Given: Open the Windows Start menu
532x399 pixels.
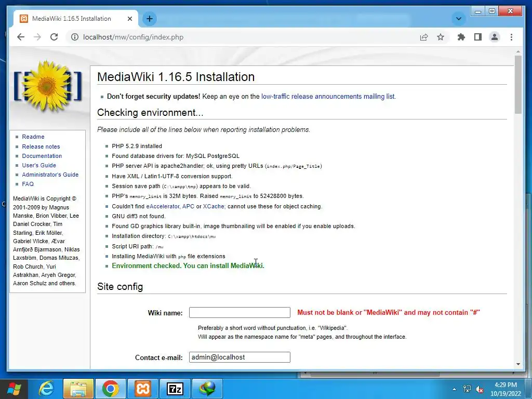Looking at the screenshot, I should 14,389.
